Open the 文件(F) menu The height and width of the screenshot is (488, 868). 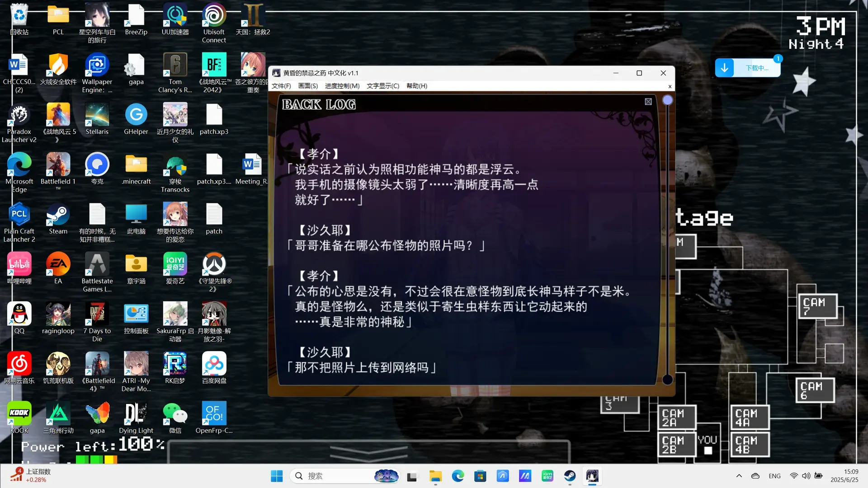click(x=281, y=86)
